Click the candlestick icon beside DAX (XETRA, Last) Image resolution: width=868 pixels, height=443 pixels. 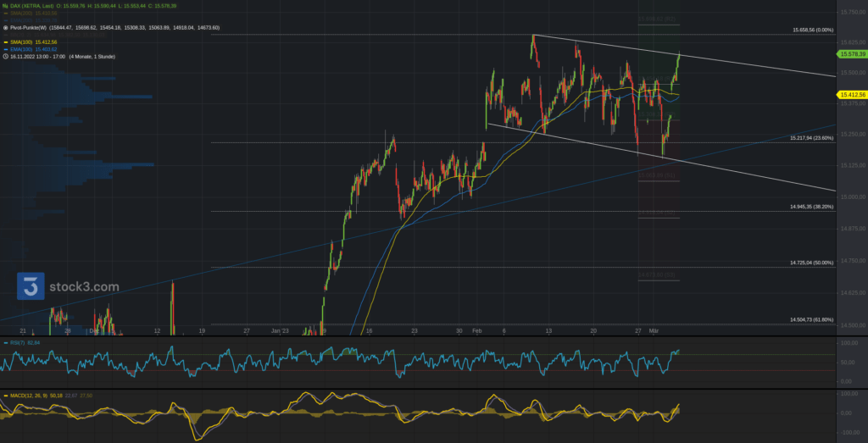pyautogui.click(x=5, y=6)
